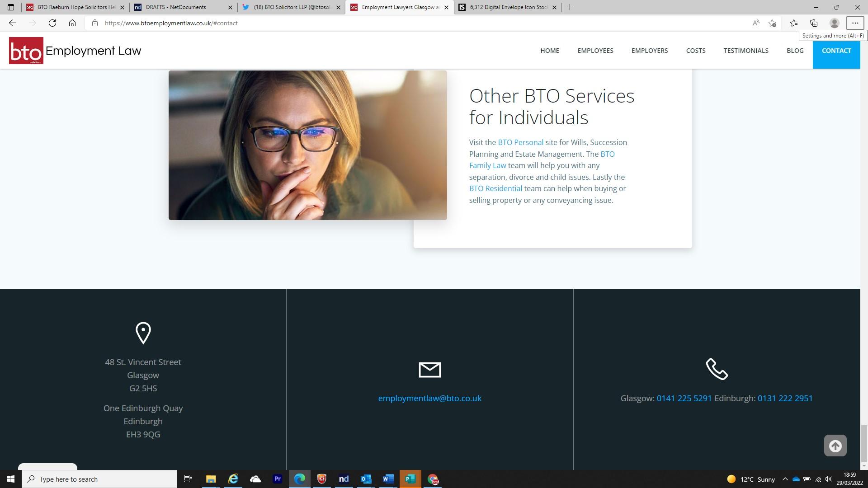Click the phone handset icon
868x488 pixels.
pyautogui.click(x=717, y=369)
